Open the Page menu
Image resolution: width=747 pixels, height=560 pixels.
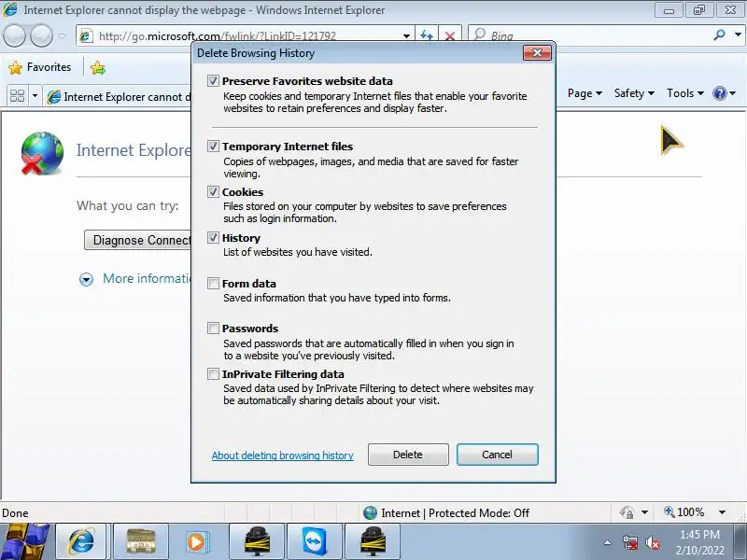(585, 93)
